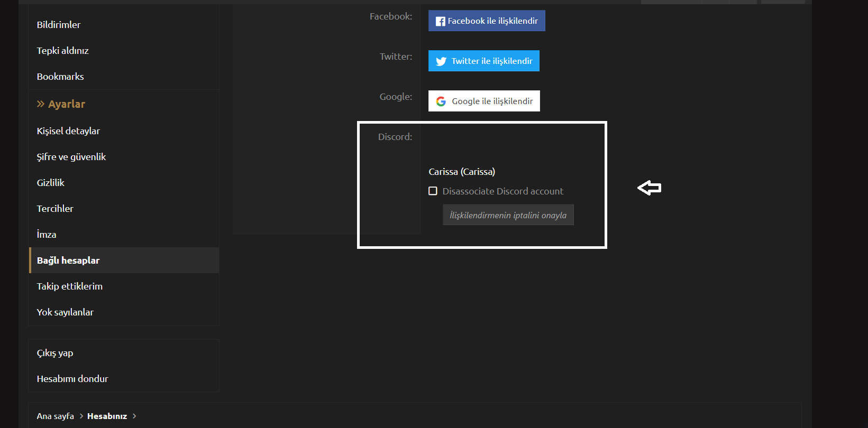Confirm with İlişkilendirmenin iptalini onayla button
This screenshot has width=868, height=428.
coord(508,215)
